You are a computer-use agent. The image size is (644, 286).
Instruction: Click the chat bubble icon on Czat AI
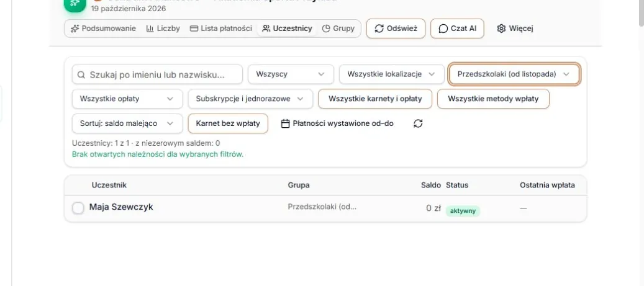[x=443, y=29]
